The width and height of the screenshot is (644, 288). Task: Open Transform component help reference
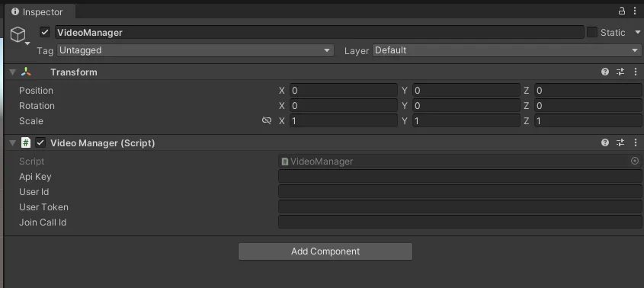point(605,72)
